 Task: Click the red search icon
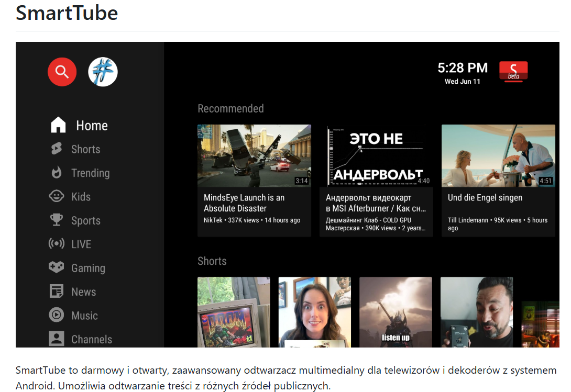(x=62, y=72)
